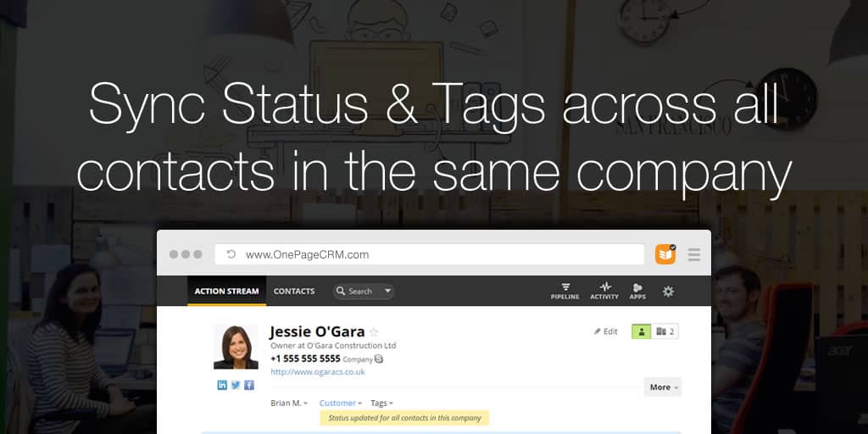Open the http://www.ogaracs.co.uk link

click(317, 372)
